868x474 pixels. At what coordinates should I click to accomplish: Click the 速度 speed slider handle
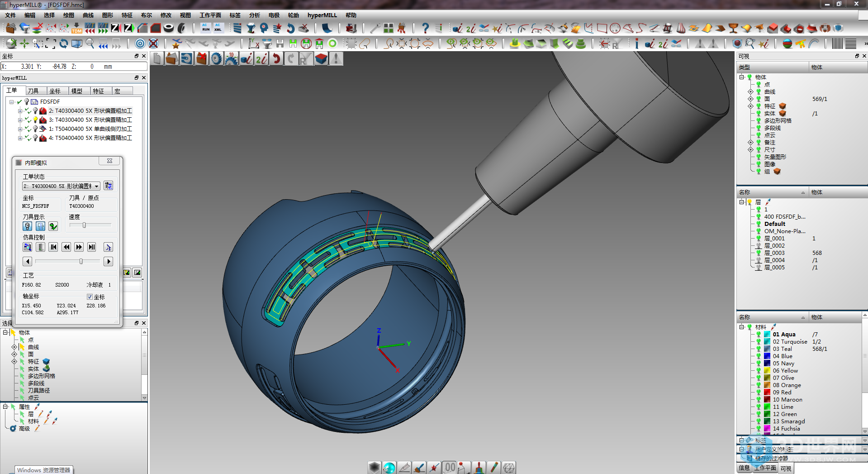84,225
